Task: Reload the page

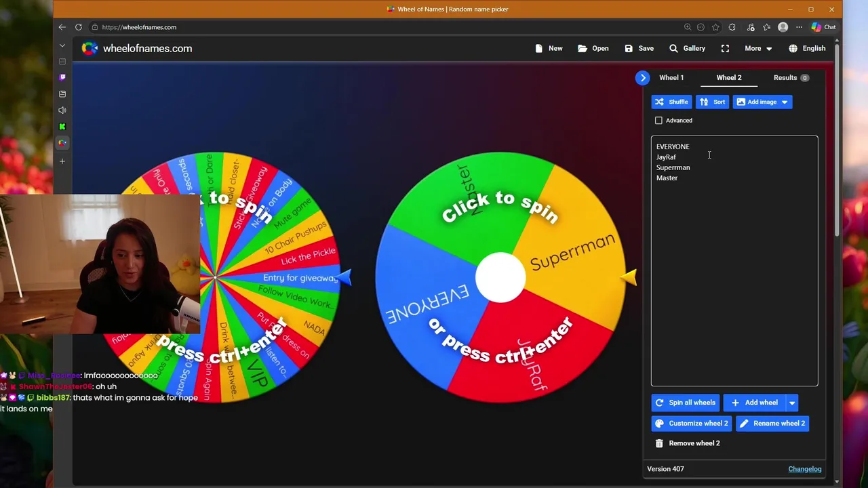Action: coord(79,27)
